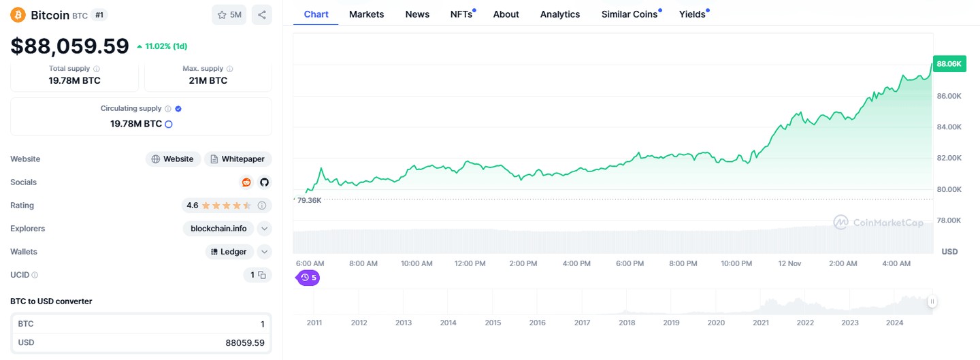The height and width of the screenshot is (360, 980).
Task: Click the 12 Nov date axis label
Action: 789,263
